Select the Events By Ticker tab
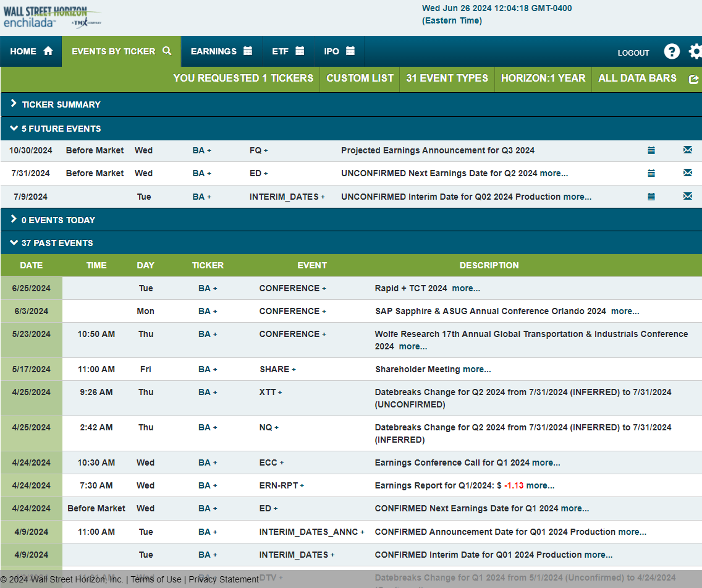702x588 pixels. tap(121, 51)
